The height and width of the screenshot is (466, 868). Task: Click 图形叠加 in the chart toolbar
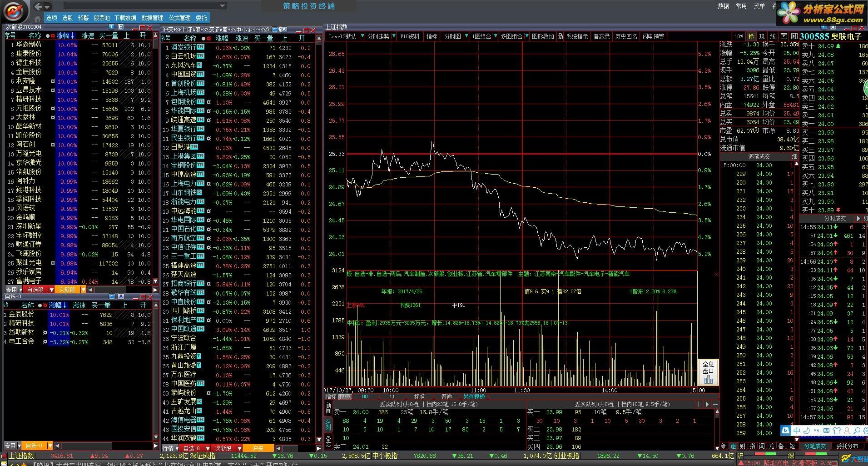pyautogui.click(x=543, y=36)
